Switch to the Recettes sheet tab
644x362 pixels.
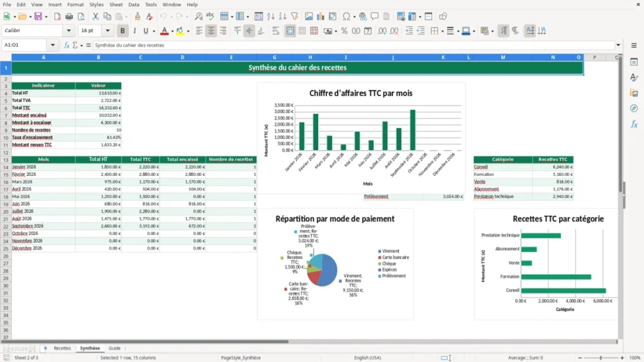tap(62, 348)
